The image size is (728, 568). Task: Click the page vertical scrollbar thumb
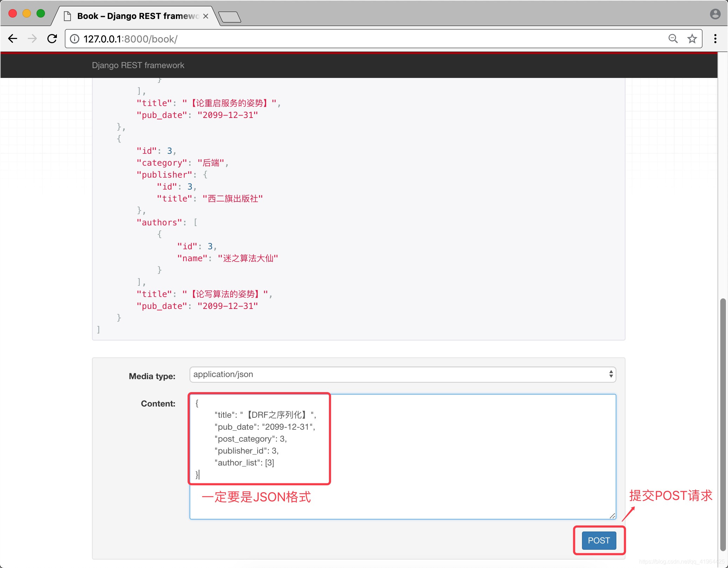coord(723,425)
